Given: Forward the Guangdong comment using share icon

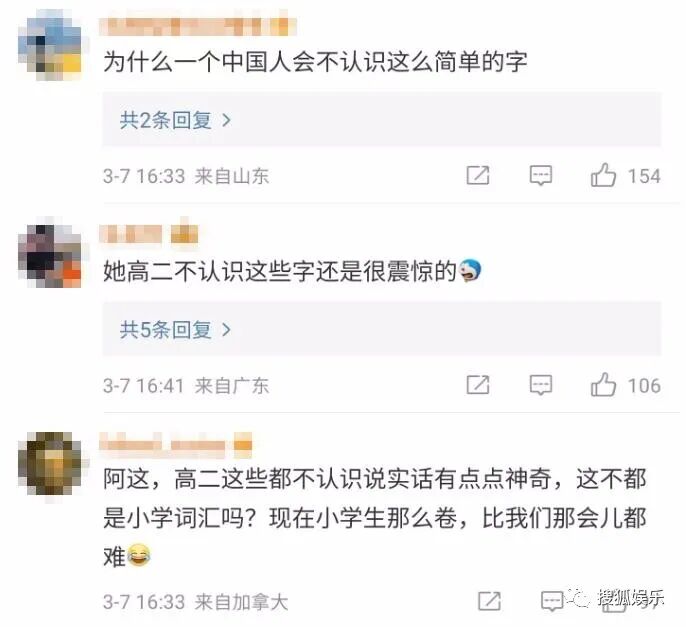Looking at the screenshot, I should (478, 385).
